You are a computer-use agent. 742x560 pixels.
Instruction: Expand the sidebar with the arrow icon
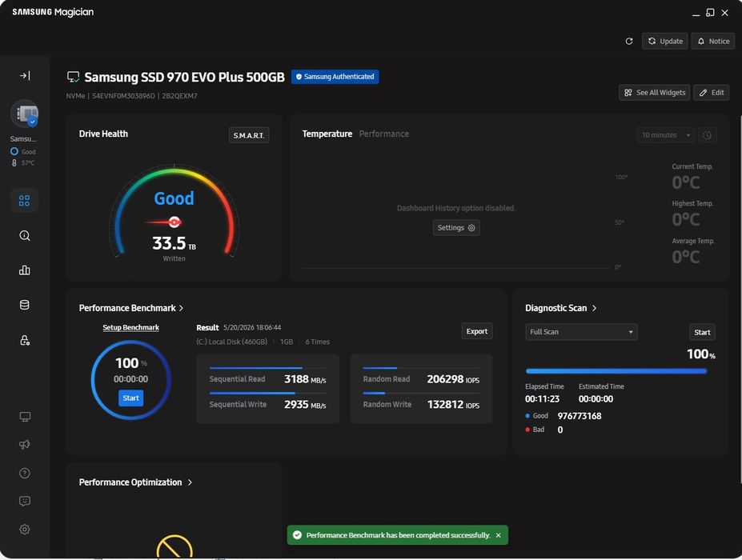[x=25, y=76]
